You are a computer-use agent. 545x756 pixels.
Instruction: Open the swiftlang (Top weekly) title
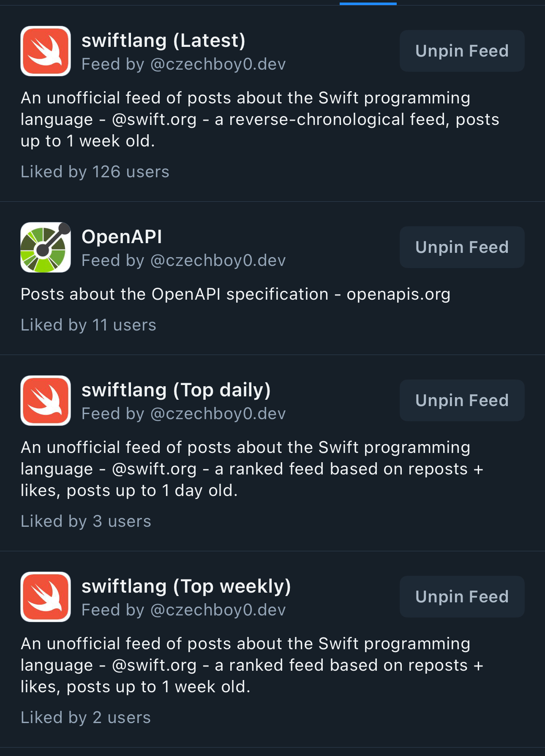coord(186,587)
